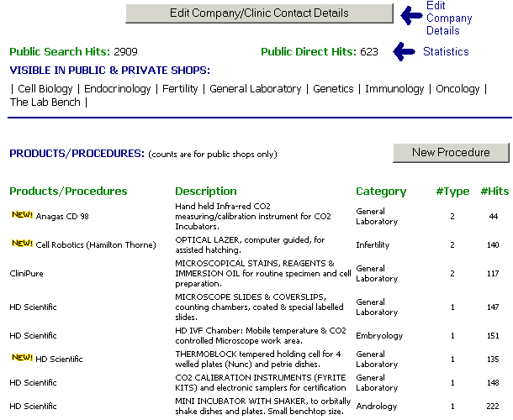Open HD Scientific on the MINI INCUBATOR row
The width and height of the screenshot is (513, 420).
pos(33,407)
